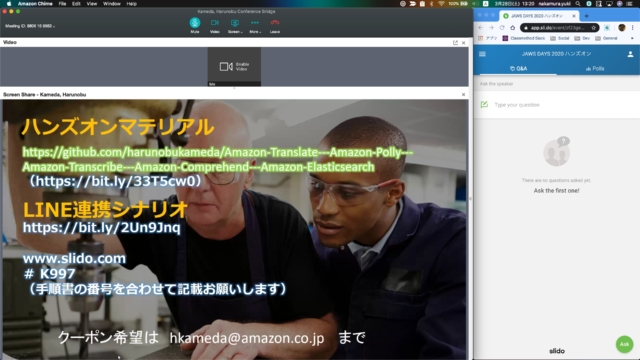Open slido hamburger menu
The width and height of the screenshot is (640, 360).
(482, 54)
